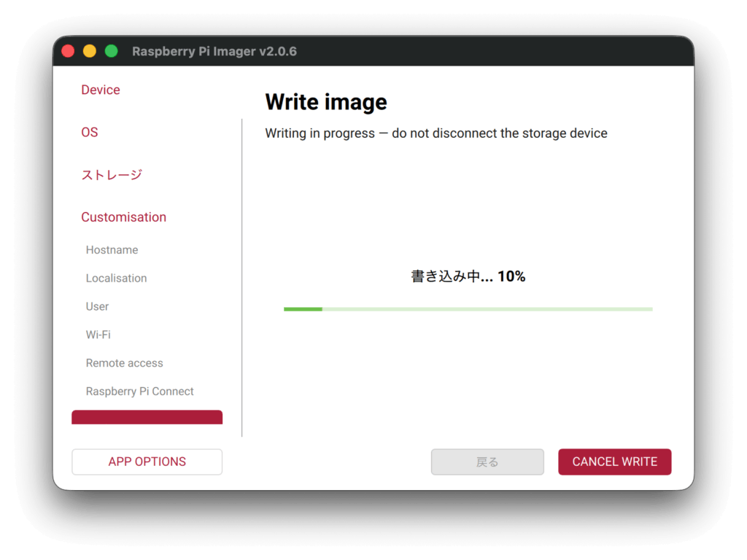Screen dimensions: 747x560
Task: Minimize the window with the yellow button
Action: click(x=90, y=51)
